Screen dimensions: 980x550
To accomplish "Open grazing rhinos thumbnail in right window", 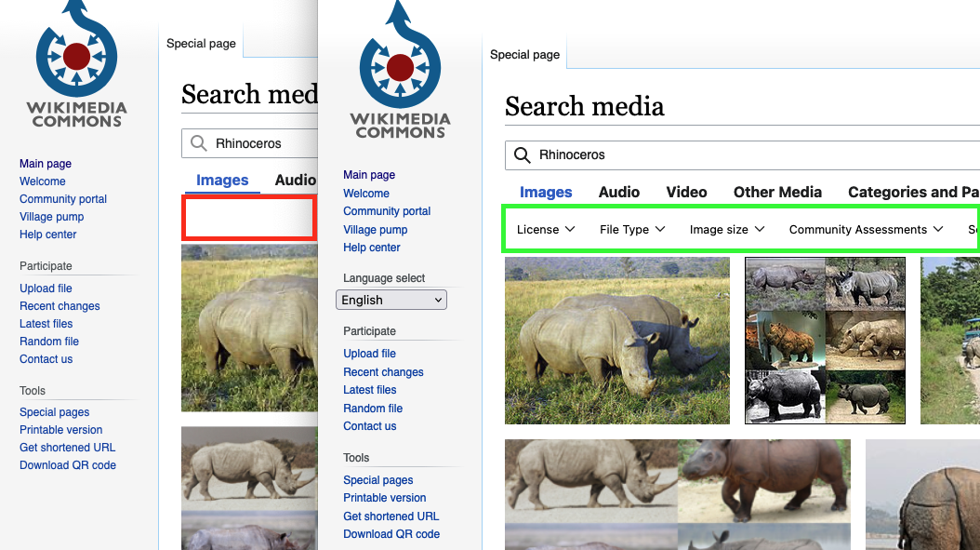I will point(616,341).
